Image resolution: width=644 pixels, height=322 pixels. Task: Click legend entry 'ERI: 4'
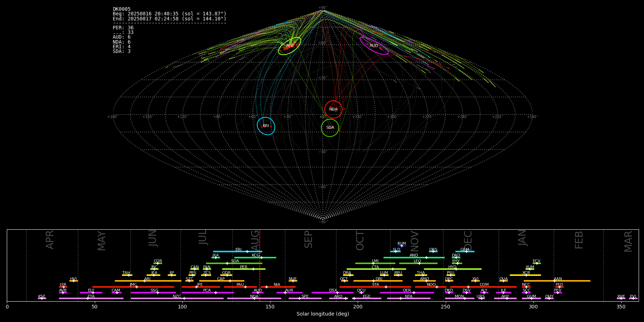tap(122, 47)
